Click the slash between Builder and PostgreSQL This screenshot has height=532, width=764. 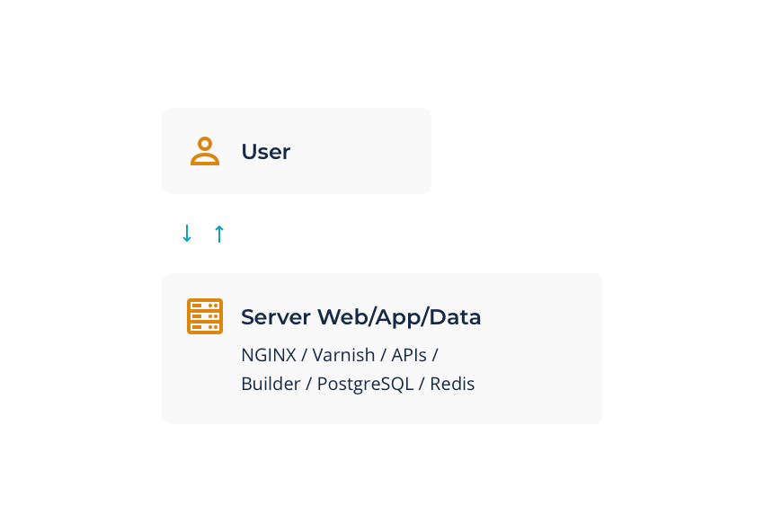(x=309, y=385)
